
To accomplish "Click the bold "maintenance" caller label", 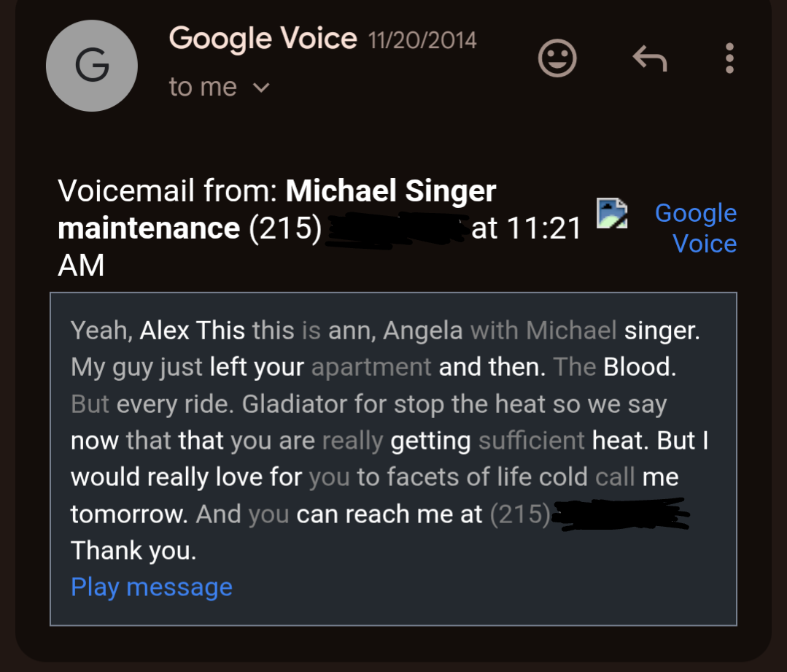I will 149,228.
